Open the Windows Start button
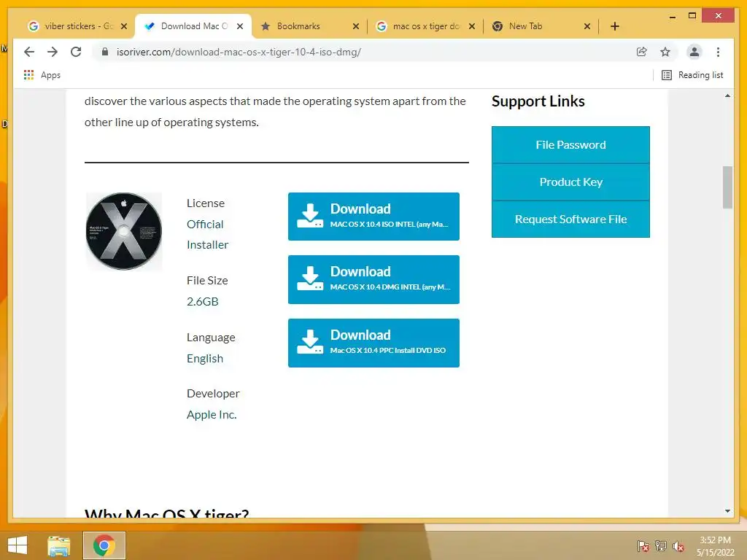The height and width of the screenshot is (560, 747). pos(18,545)
